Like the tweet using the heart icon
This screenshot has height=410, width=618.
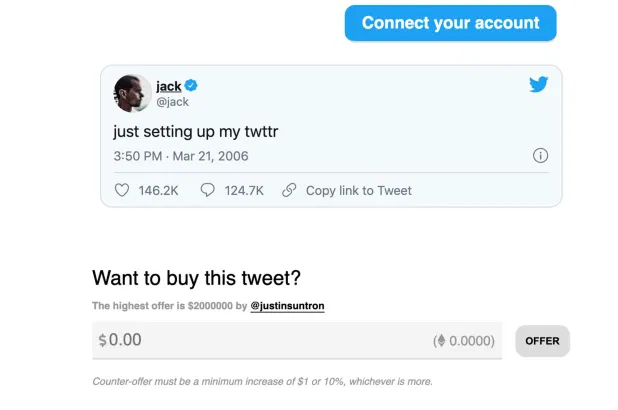pos(122,190)
